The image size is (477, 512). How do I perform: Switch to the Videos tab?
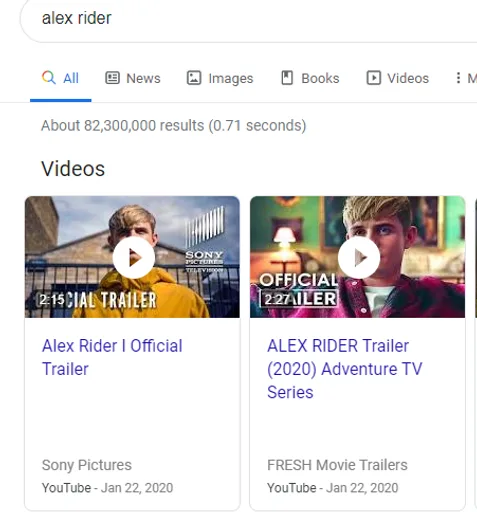(x=398, y=79)
